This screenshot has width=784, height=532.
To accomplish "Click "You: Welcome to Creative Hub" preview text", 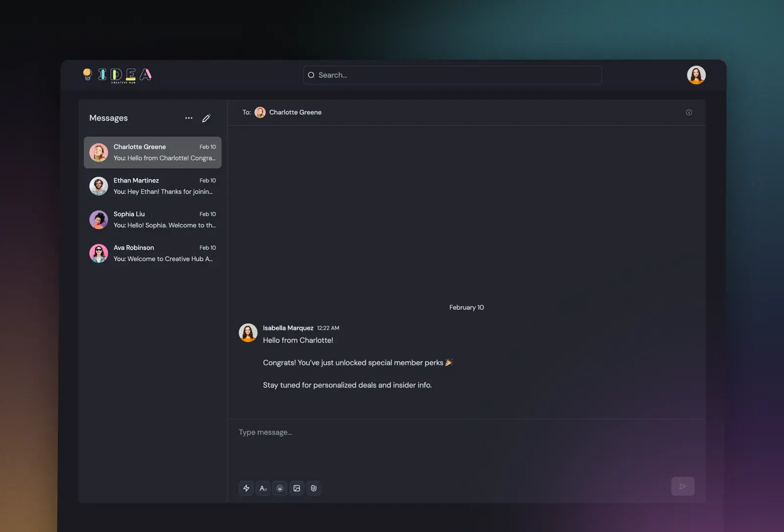I will 163,259.
